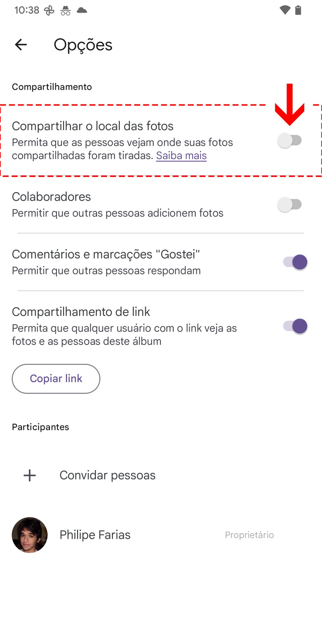The width and height of the screenshot is (322, 644).
Task: Disable Comentários e marcações "Gostei" toggle
Action: [x=295, y=262]
